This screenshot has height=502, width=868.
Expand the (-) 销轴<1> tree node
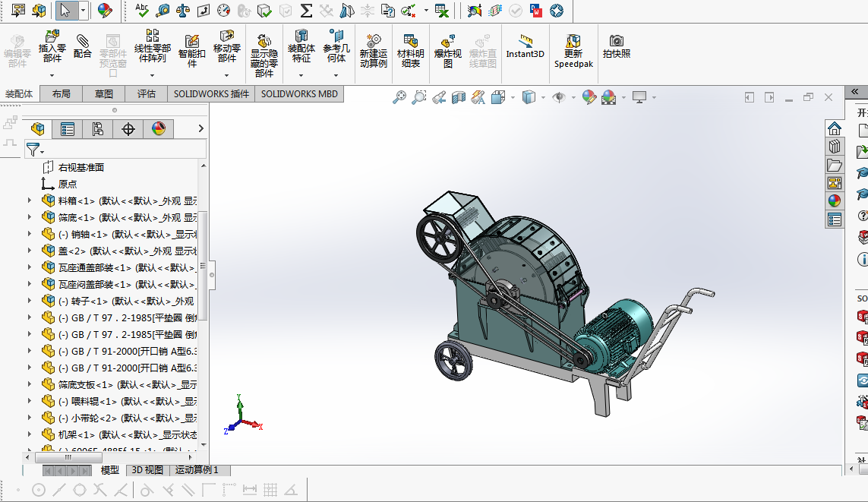(x=30, y=234)
